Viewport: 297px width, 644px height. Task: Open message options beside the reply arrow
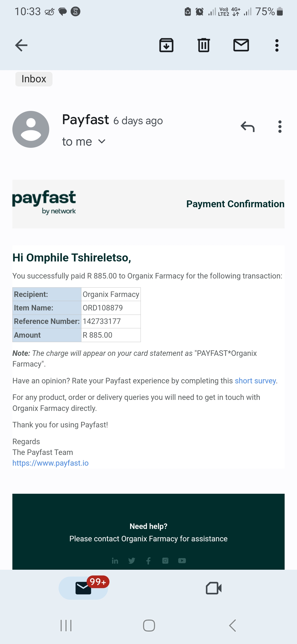pyautogui.click(x=280, y=127)
